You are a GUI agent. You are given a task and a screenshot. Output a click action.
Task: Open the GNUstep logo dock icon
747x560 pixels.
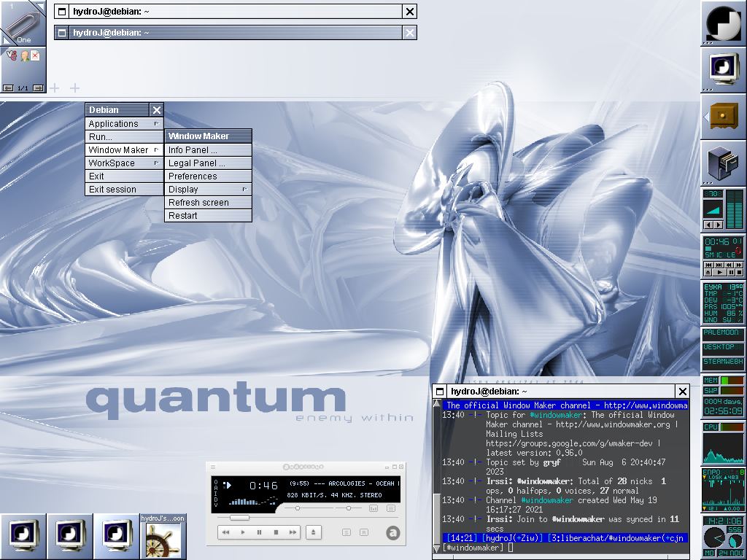[x=723, y=23]
